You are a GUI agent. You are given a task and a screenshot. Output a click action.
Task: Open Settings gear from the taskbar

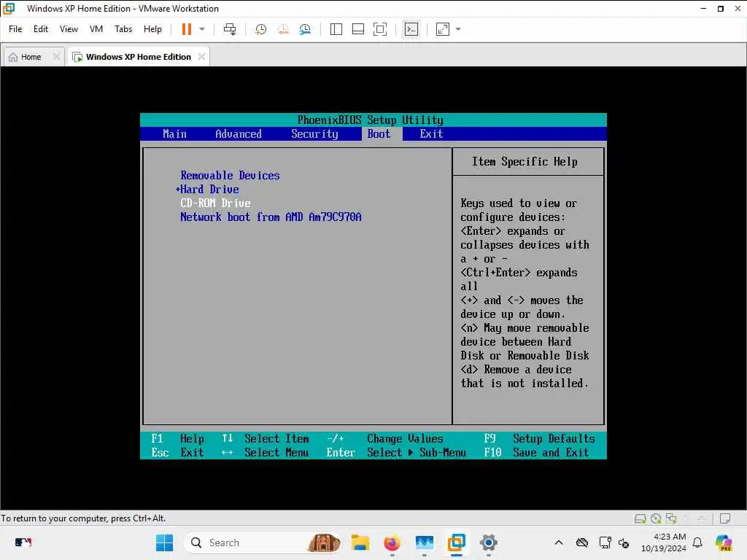point(488,542)
